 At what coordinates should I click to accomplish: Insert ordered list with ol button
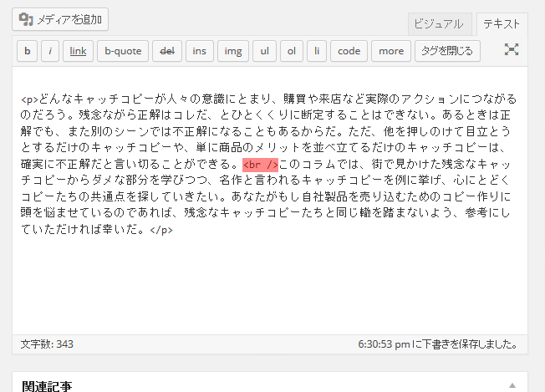pos(292,51)
